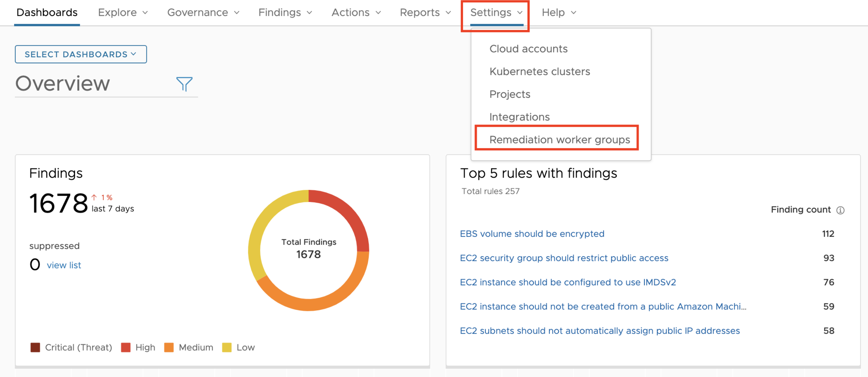This screenshot has height=377, width=868.
Task: Toggle the Low severity legend item
Action: click(238, 347)
